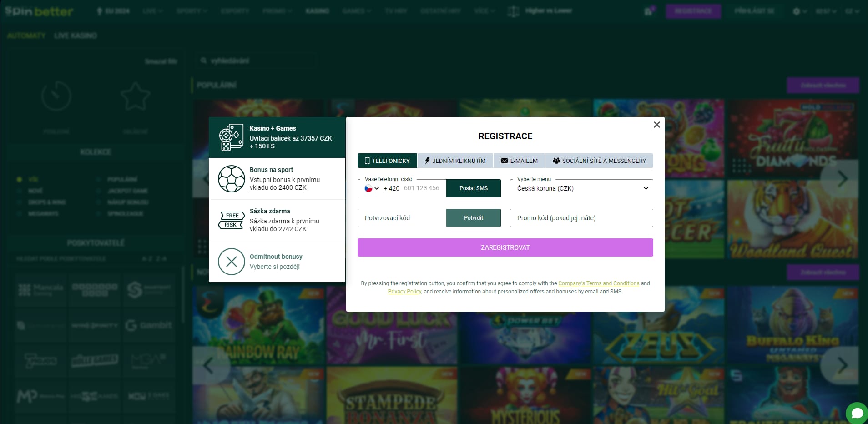868x424 pixels.
Task: Select Bonus na sport option
Action: point(277,179)
